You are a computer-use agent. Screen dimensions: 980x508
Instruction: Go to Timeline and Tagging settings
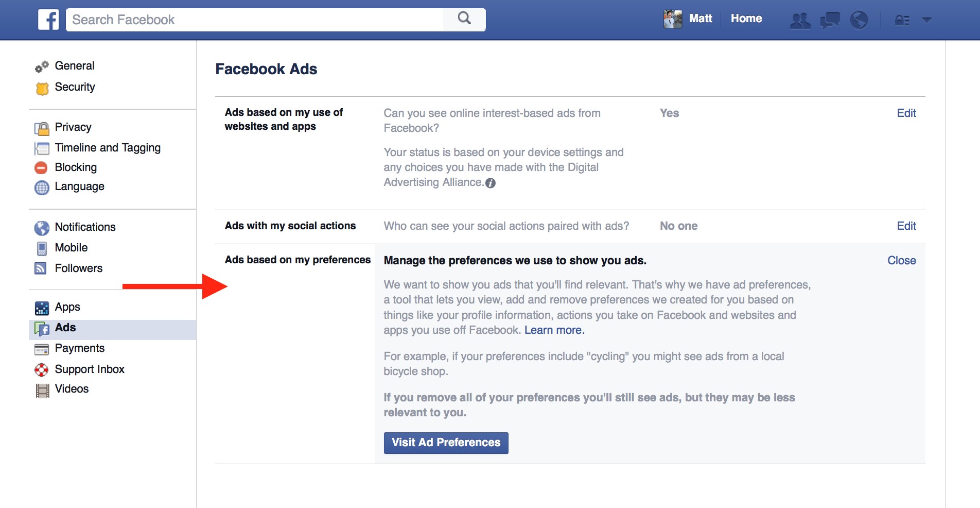108,148
